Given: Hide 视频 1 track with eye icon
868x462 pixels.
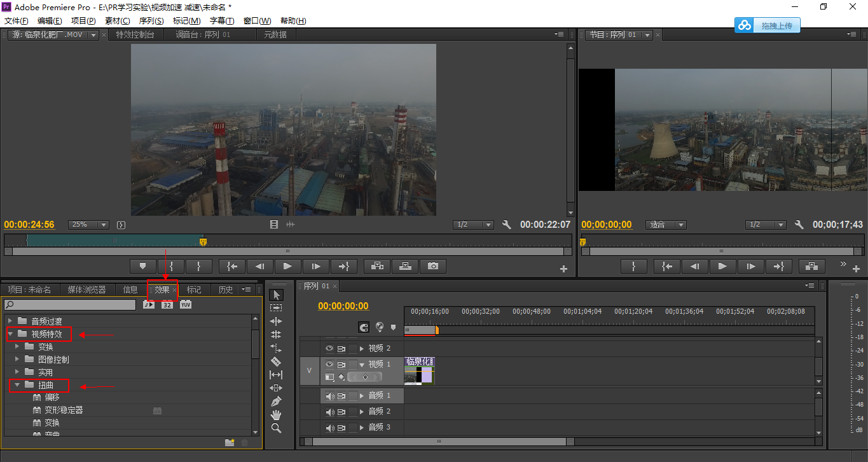Looking at the screenshot, I should pyautogui.click(x=329, y=365).
